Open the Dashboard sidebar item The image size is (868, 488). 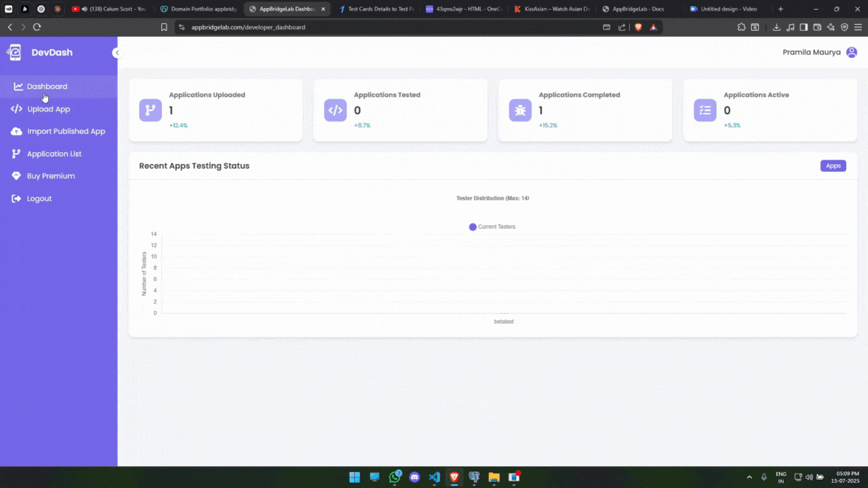point(58,87)
